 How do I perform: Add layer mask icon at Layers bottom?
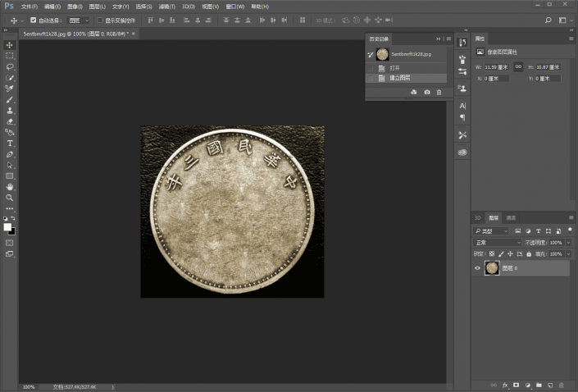(x=516, y=385)
